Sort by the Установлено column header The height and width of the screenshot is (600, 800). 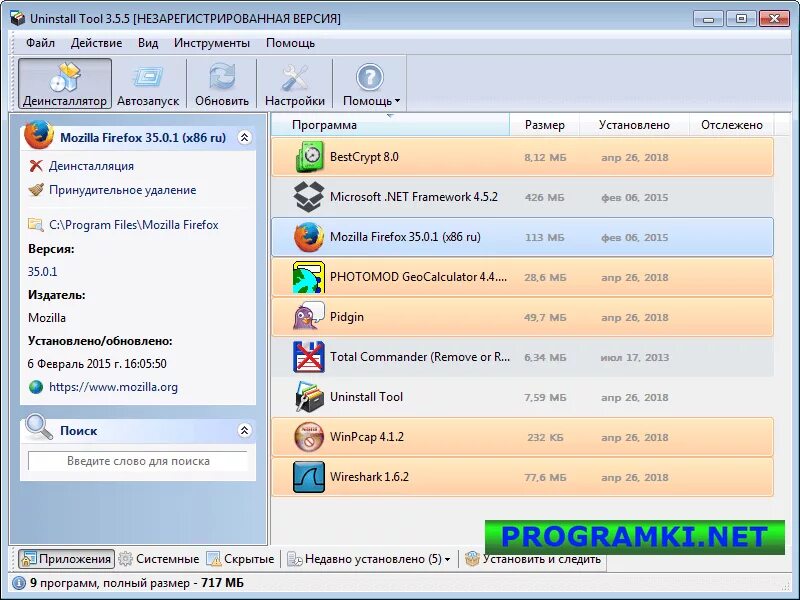[x=634, y=125]
